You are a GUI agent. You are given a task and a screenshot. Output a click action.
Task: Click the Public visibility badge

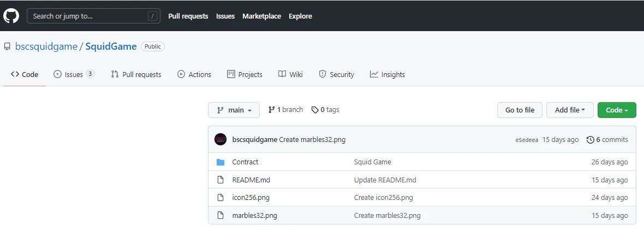tap(153, 46)
